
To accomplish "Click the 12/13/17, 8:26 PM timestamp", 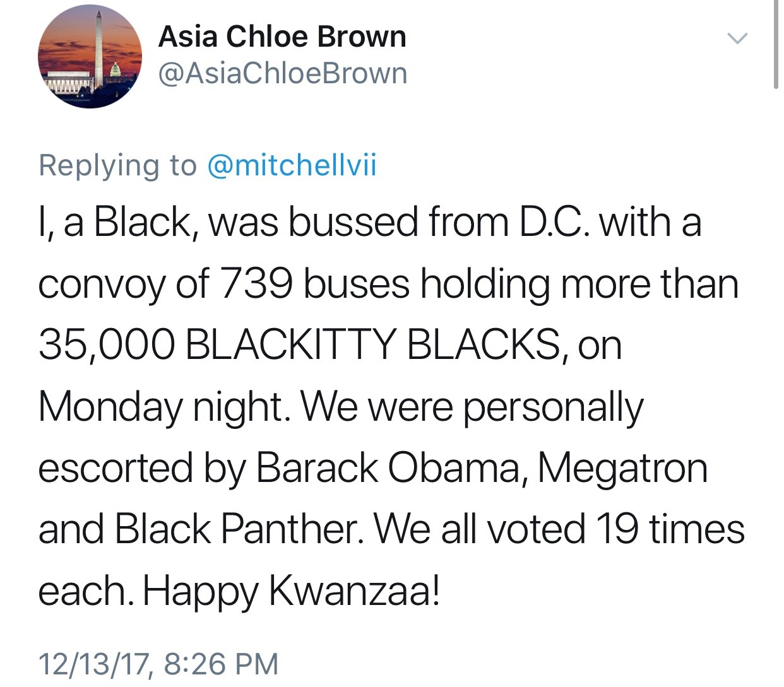I will [158, 664].
